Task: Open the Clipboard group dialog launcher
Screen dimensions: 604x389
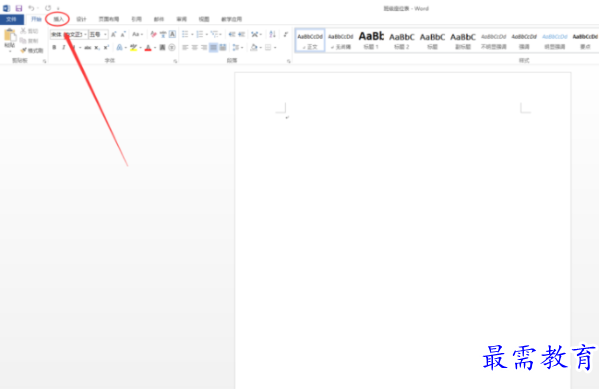Action: click(44, 61)
